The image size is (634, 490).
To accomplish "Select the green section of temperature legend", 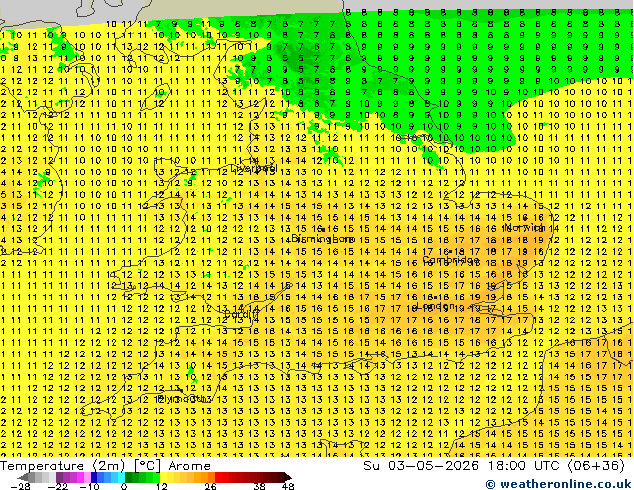I will [x=142, y=477].
